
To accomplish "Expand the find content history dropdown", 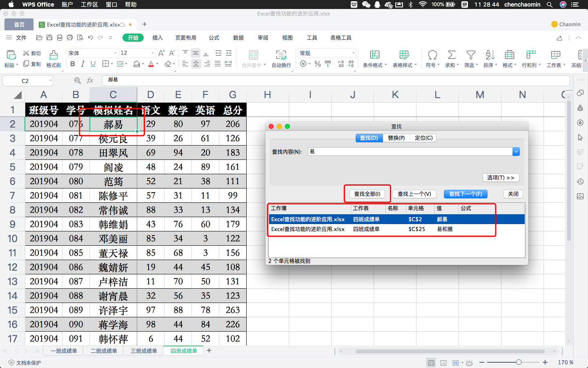I will click(516, 152).
